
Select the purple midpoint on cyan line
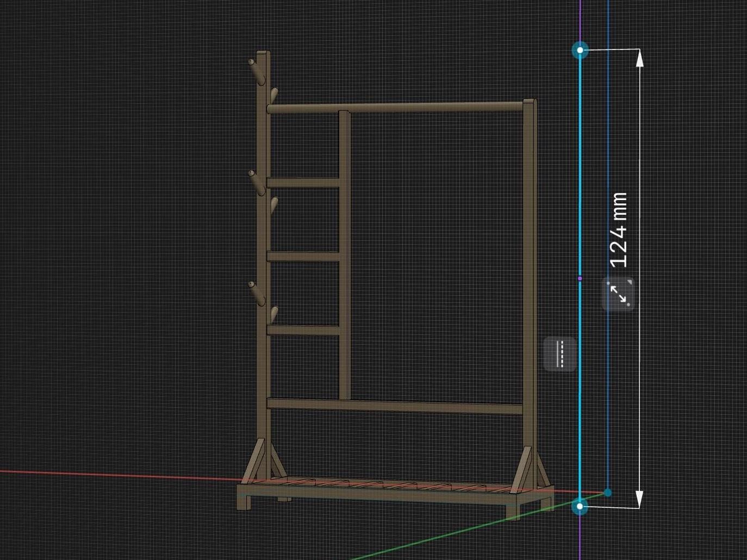(580, 278)
